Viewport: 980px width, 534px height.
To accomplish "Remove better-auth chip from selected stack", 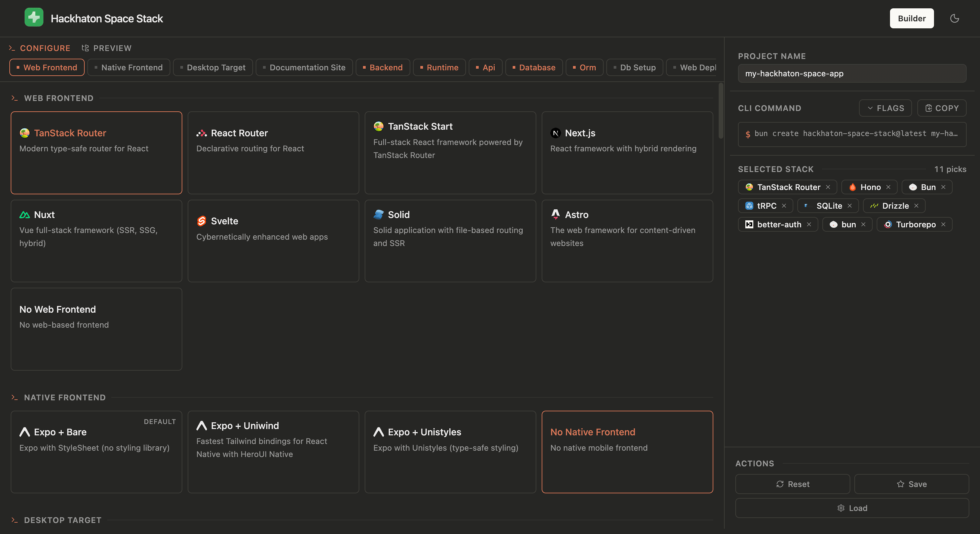I will pos(809,224).
